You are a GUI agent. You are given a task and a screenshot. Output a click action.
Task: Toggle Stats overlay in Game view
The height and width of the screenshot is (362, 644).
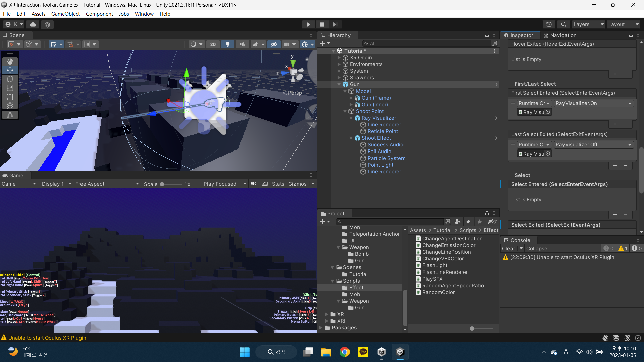[278, 184]
